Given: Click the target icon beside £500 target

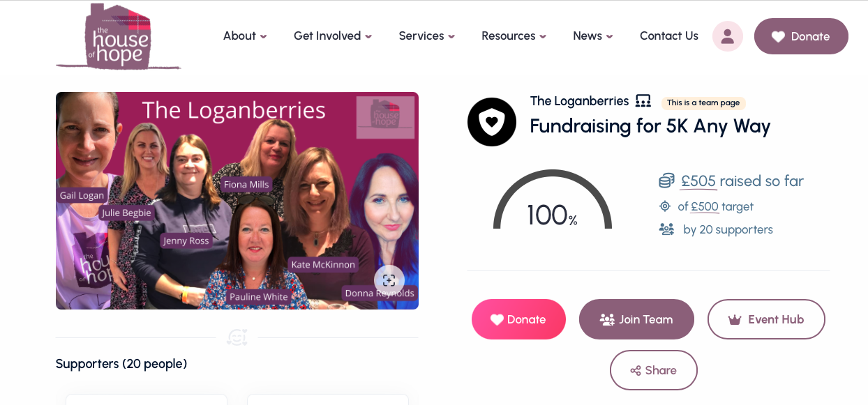Looking at the screenshot, I should 665,206.
